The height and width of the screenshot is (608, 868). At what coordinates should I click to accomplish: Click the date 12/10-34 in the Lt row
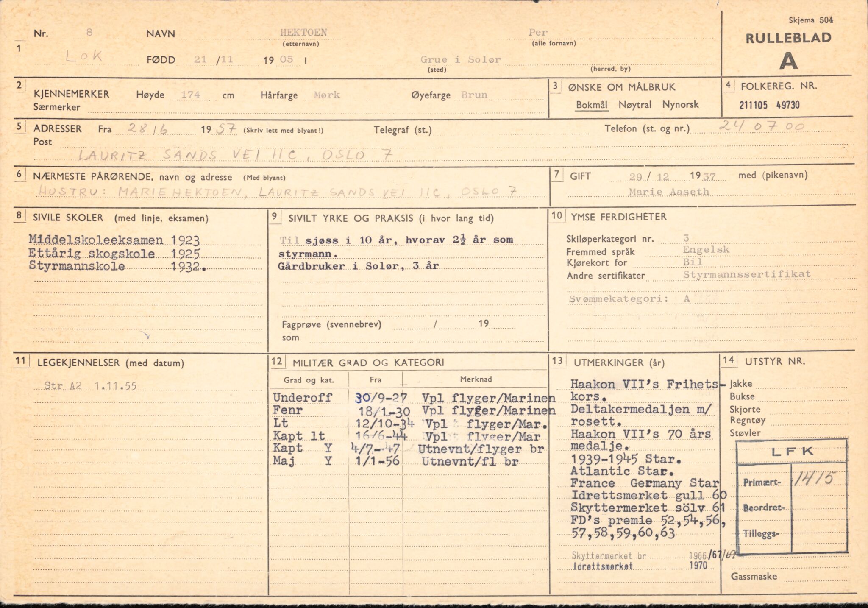[x=386, y=423]
